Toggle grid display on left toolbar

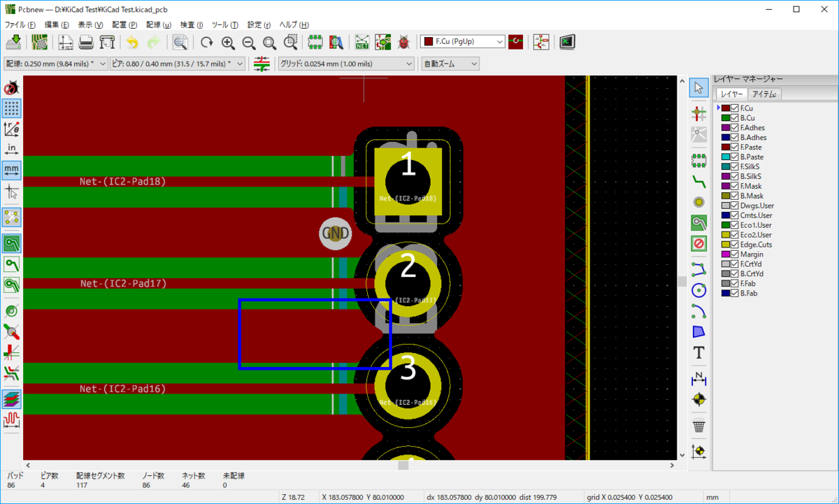(x=12, y=108)
